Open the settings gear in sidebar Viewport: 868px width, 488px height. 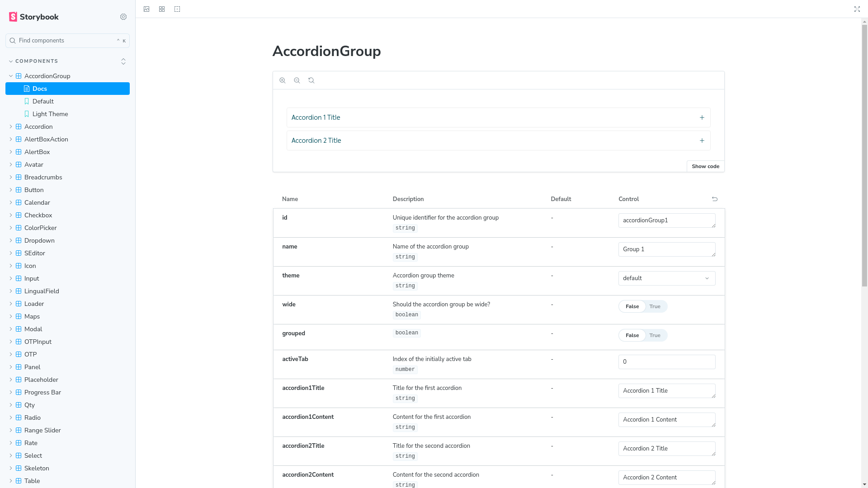coord(123,17)
